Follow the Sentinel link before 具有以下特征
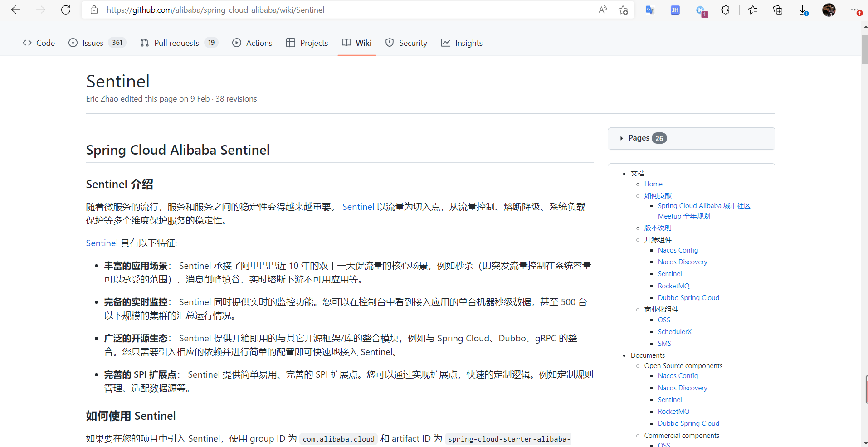This screenshot has width=868, height=447. pyautogui.click(x=102, y=243)
